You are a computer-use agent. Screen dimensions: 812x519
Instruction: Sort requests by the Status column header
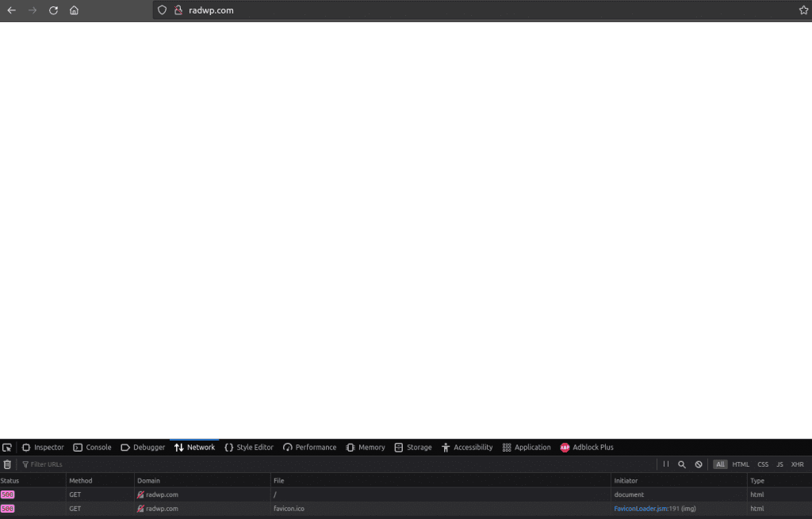tap(10, 481)
